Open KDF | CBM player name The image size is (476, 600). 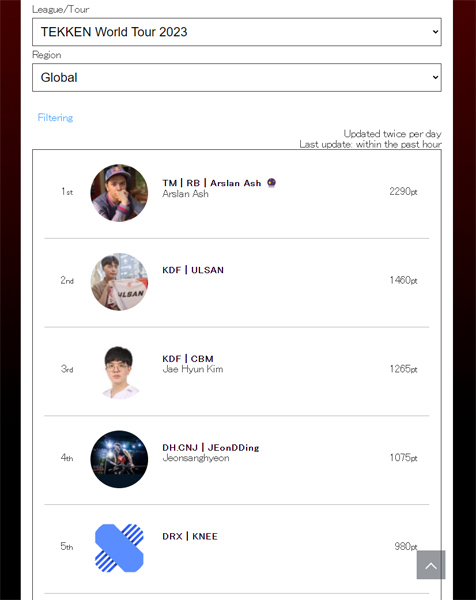pos(188,359)
